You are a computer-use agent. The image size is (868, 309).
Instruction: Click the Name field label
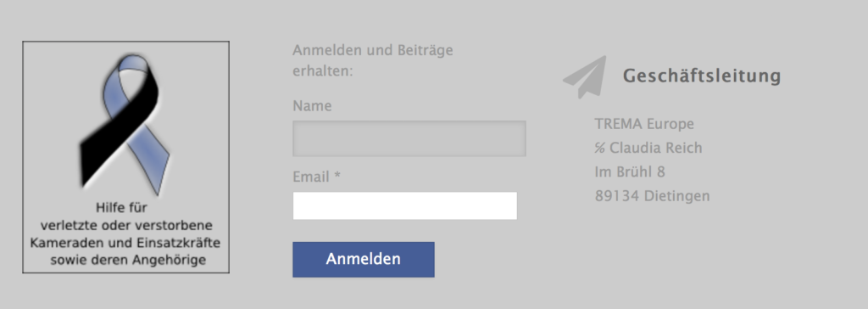(312, 106)
